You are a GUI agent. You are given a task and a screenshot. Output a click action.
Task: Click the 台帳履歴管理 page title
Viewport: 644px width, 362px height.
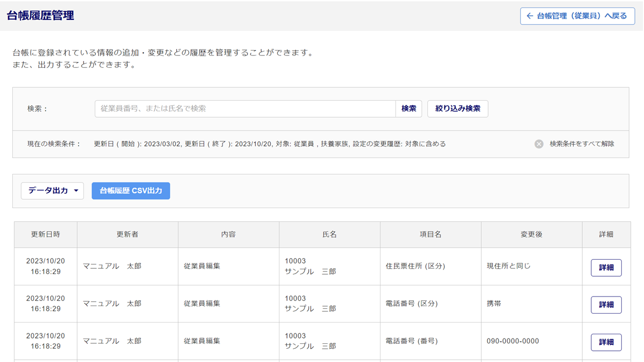tap(40, 16)
